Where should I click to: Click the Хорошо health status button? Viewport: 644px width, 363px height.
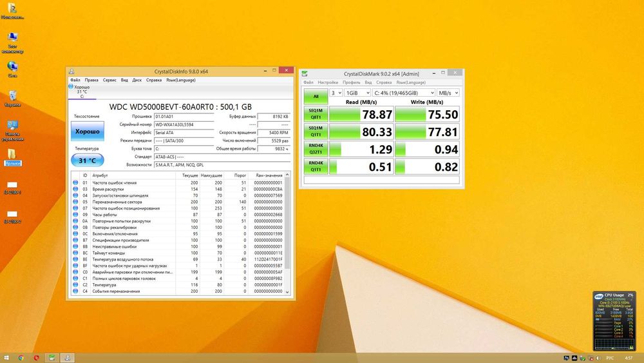88,131
